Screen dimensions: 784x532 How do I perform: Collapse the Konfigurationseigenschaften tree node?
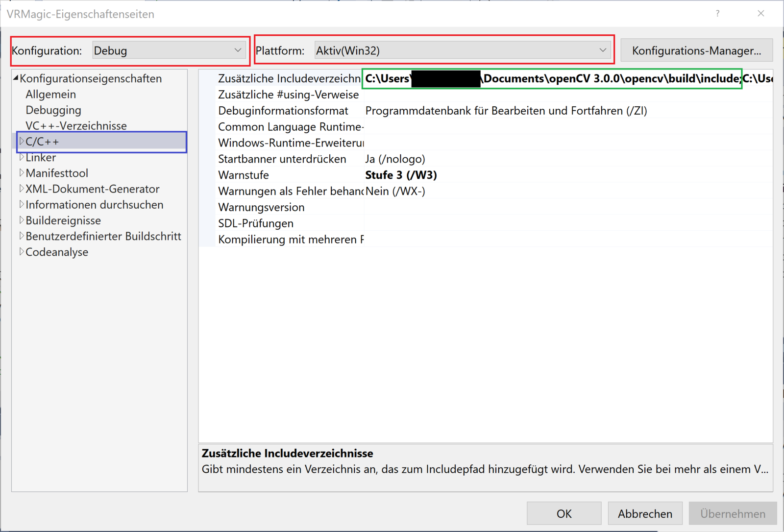click(16, 78)
